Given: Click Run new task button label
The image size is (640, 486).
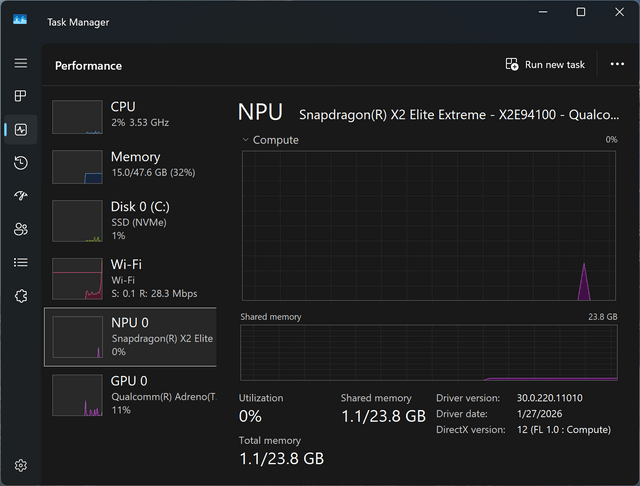Looking at the screenshot, I should point(555,65).
